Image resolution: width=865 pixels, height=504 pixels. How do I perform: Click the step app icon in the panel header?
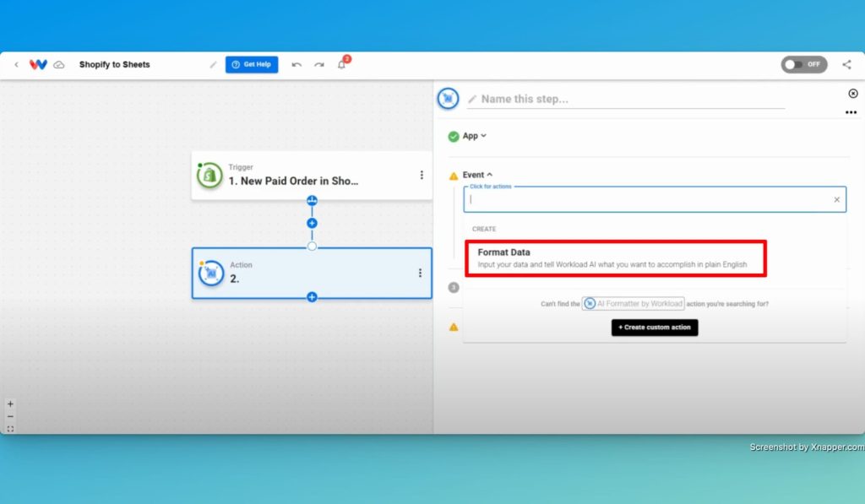pyautogui.click(x=448, y=99)
